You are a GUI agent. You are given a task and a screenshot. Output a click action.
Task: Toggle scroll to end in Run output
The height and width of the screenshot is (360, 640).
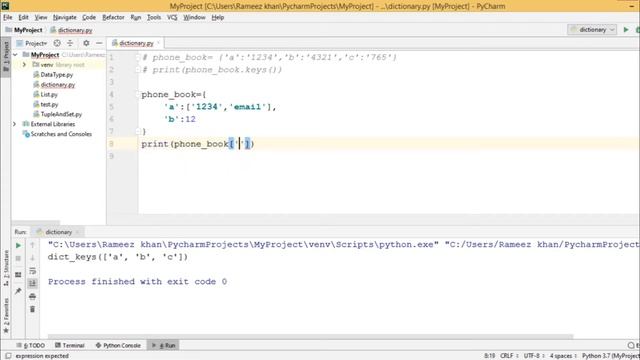pos(33,283)
